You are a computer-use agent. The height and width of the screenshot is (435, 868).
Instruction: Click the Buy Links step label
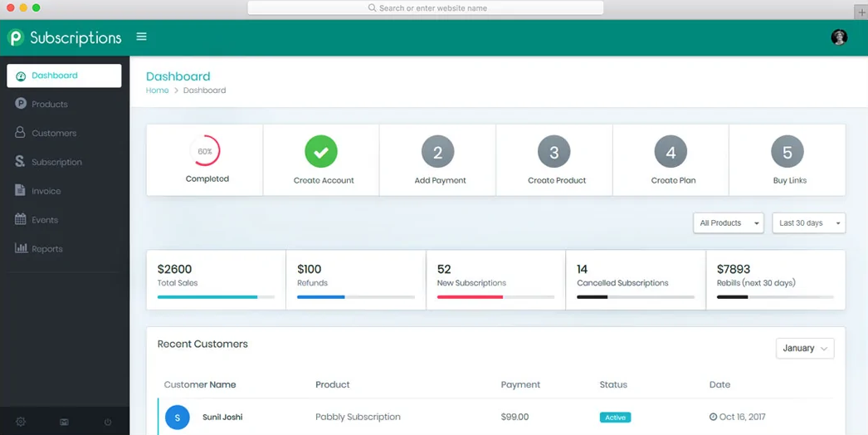tap(790, 180)
